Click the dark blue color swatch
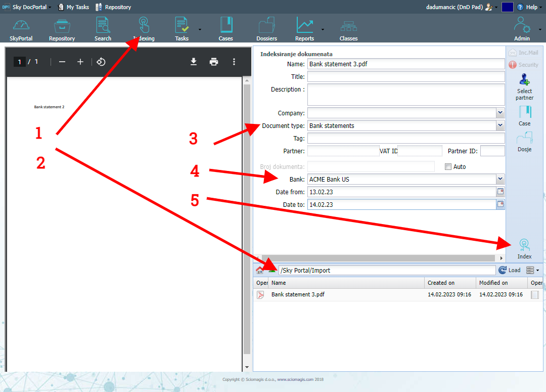This screenshot has width=546, height=392. (x=508, y=7)
